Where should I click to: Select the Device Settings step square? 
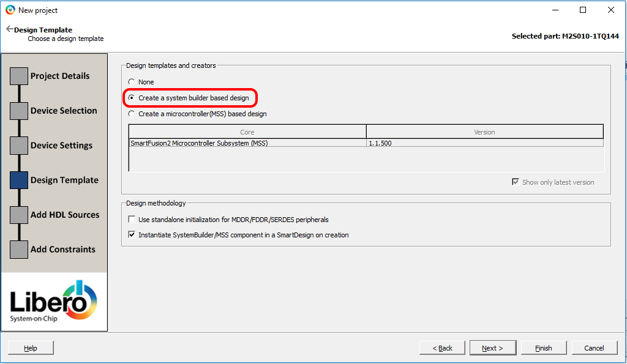pos(19,146)
